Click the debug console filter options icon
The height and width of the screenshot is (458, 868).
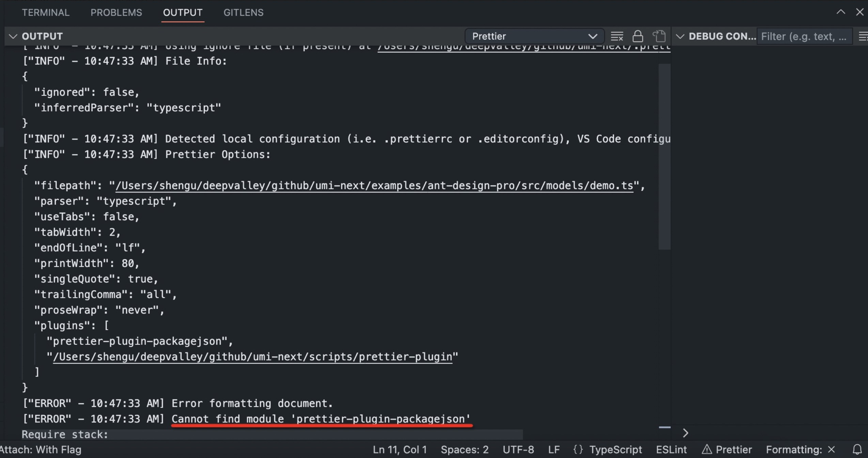[863, 36]
